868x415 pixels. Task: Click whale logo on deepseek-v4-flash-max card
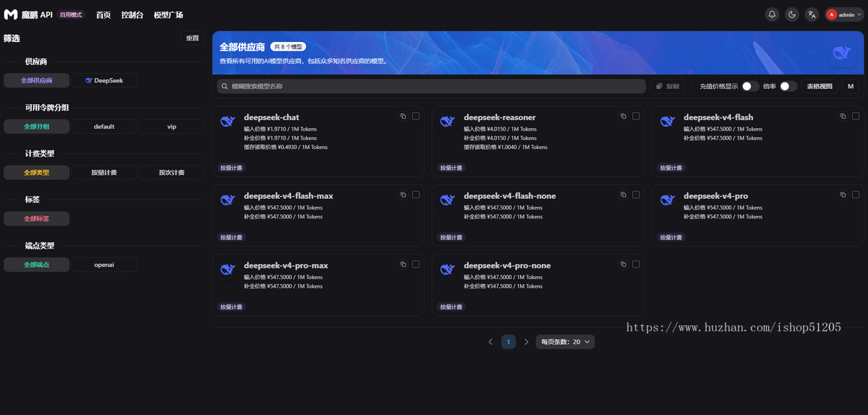click(228, 200)
